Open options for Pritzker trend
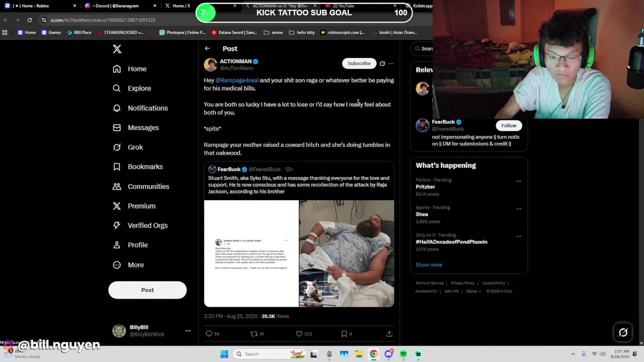 [x=519, y=181]
